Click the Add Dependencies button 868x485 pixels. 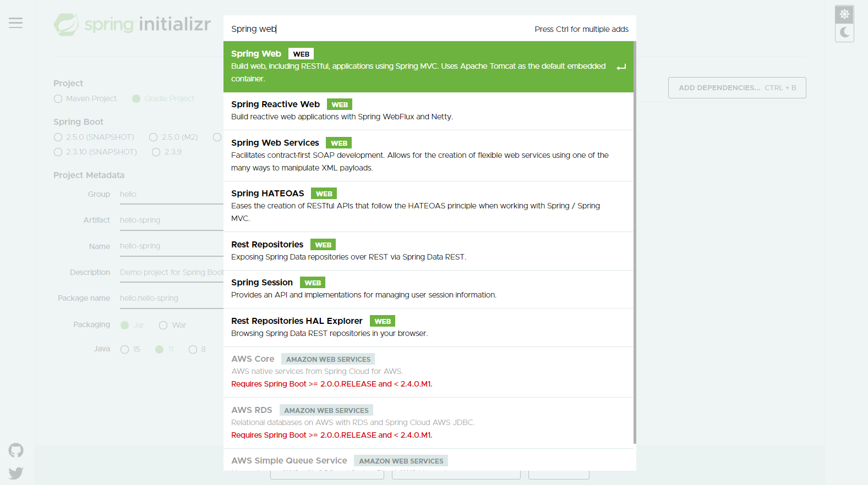click(x=737, y=88)
